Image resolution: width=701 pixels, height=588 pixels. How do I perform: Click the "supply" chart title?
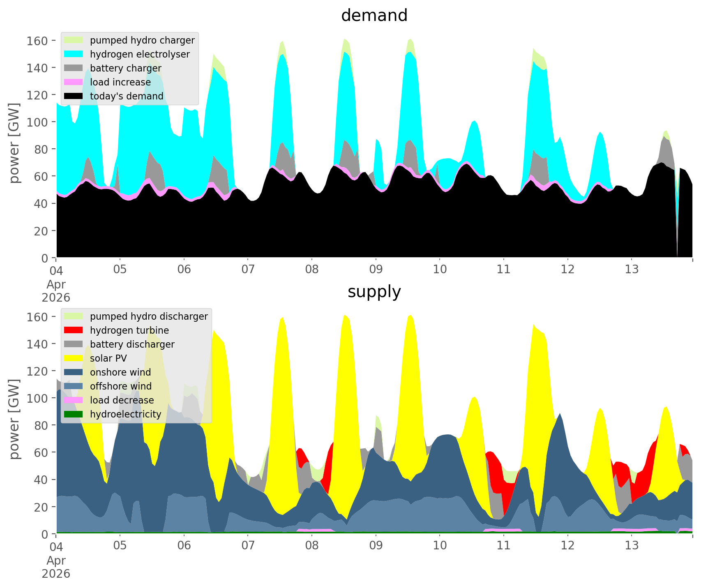coord(374,292)
